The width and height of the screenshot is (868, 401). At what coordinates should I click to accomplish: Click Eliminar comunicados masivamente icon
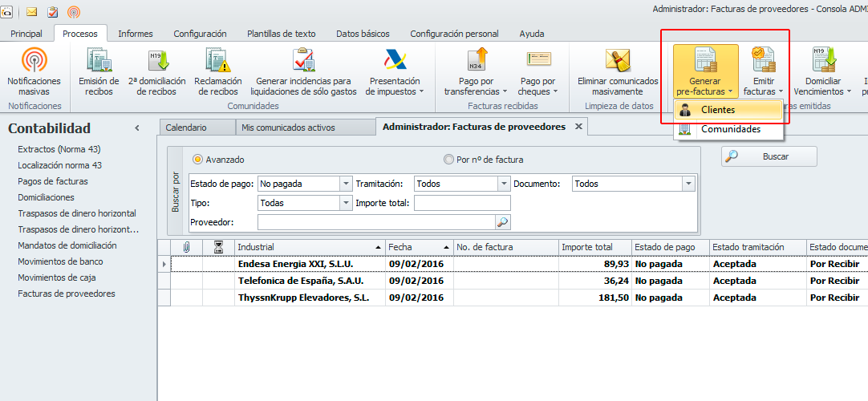(618, 61)
